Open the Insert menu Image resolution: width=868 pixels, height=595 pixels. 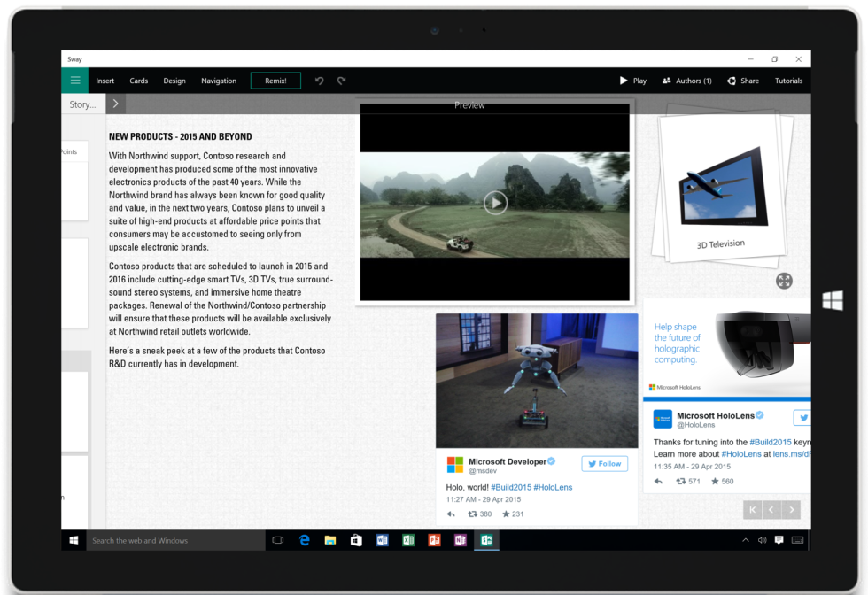pyautogui.click(x=105, y=81)
